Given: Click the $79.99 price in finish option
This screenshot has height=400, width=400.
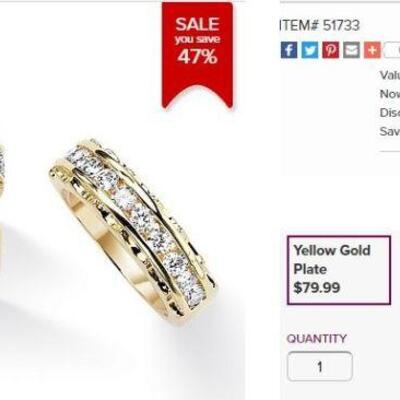Looking at the screenshot, I should point(317,287).
